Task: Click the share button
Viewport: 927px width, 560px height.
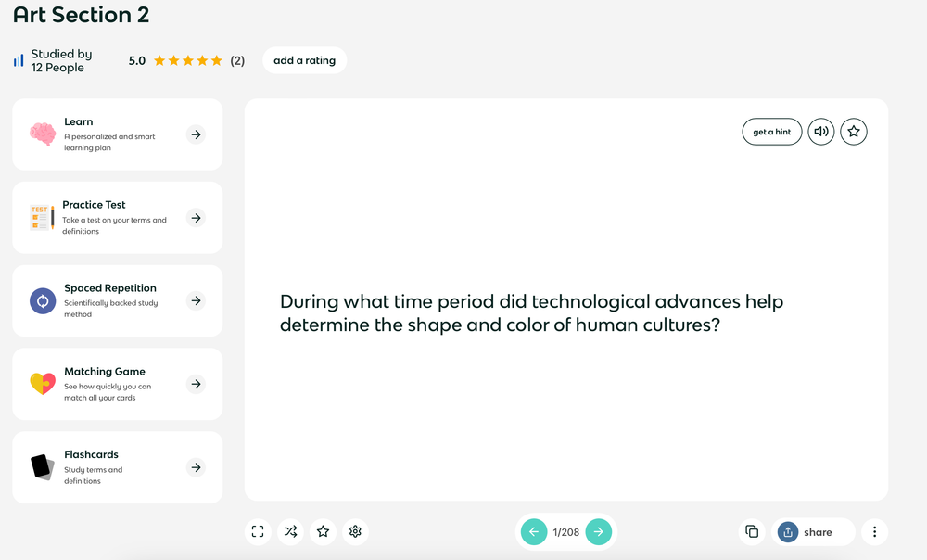Action: [814, 531]
